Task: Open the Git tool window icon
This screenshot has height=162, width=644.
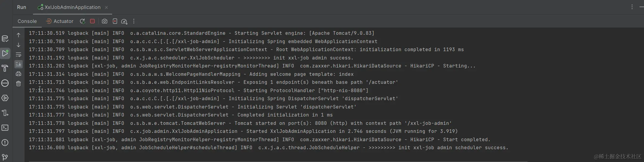Action: click(x=5, y=157)
